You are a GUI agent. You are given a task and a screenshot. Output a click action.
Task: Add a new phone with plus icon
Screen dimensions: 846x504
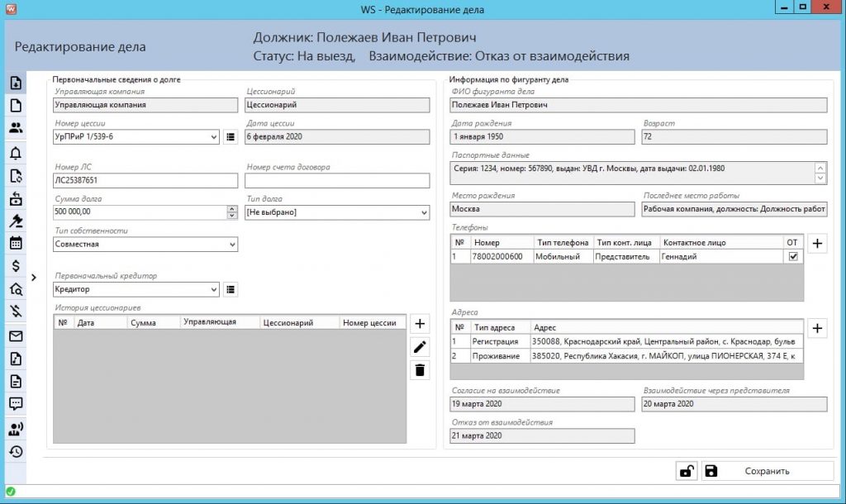pyautogui.click(x=817, y=244)
